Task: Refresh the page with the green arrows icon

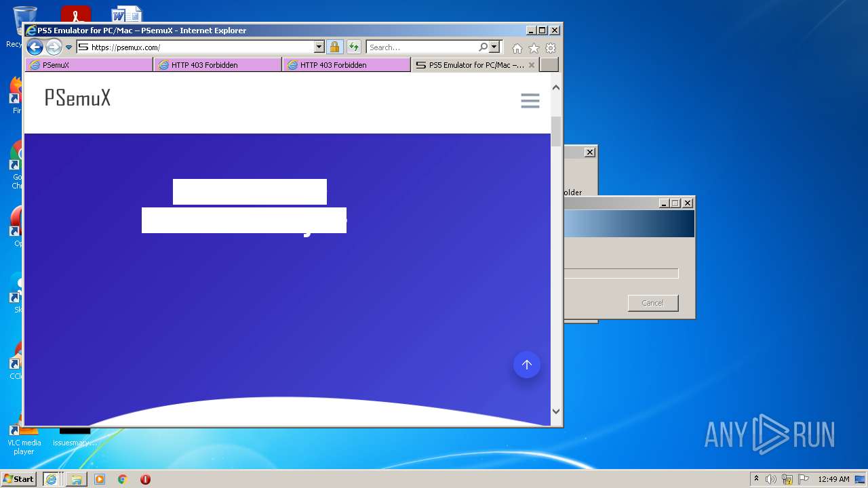Action: (353, 47)
